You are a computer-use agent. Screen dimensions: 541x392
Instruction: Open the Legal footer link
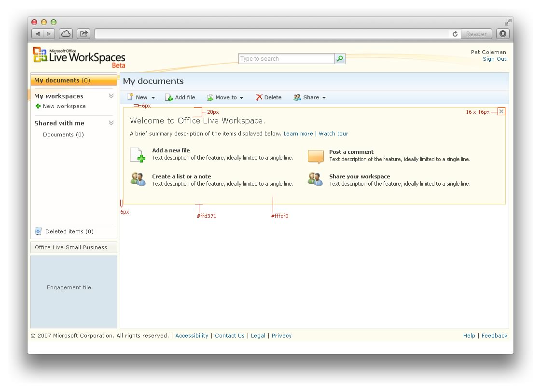pos(258,336)
